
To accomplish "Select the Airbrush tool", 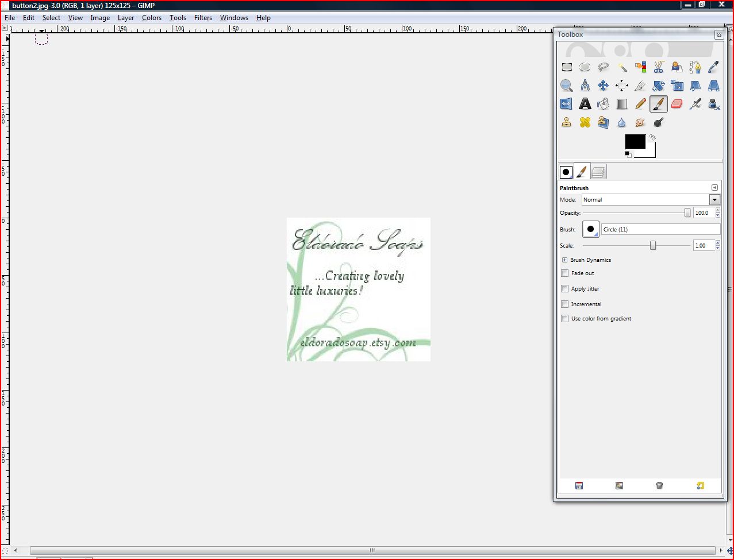I will (695, 104).
